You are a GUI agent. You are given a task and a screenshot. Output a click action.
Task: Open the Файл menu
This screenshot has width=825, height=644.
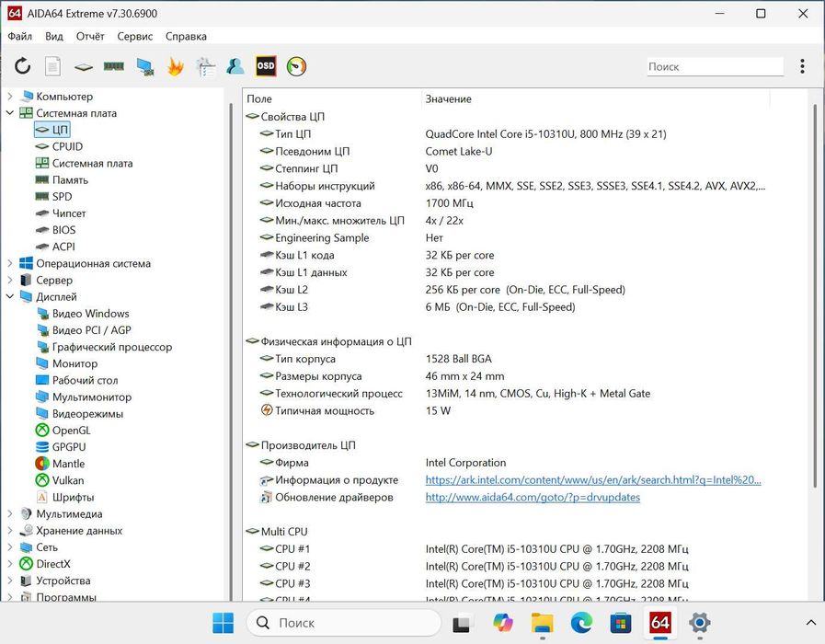(x=20, y=36)
